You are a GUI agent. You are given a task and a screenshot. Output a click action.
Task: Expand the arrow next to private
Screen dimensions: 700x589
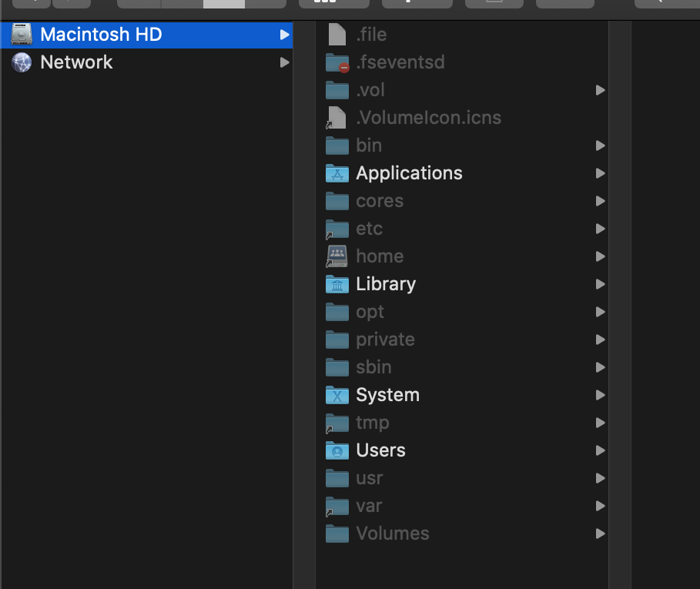[x=600, y=340]
